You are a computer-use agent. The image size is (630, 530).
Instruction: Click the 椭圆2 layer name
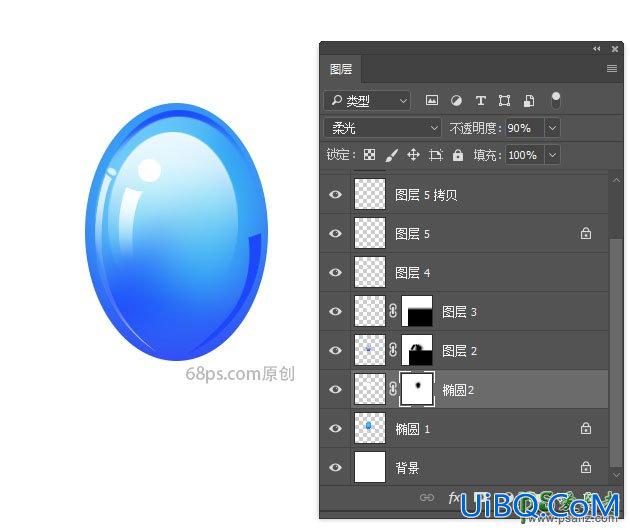(458, 390)
